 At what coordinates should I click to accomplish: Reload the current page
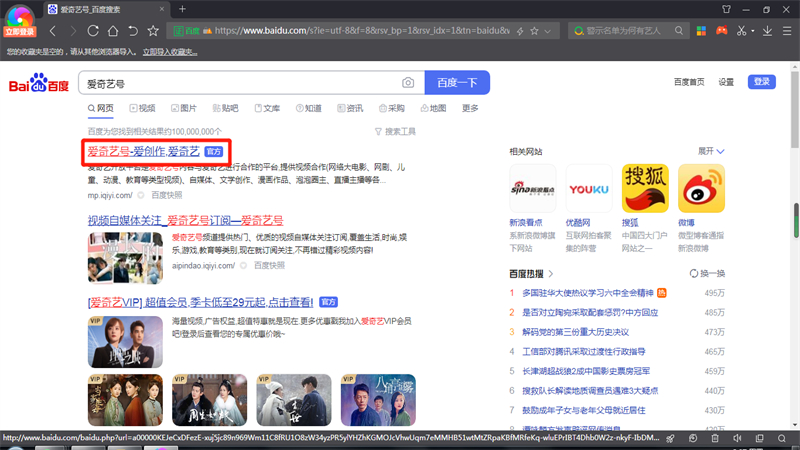tap(93, 31)
